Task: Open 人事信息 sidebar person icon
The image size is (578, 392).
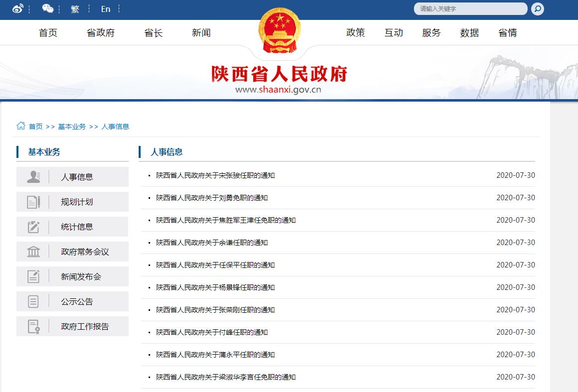Action: 33,177
